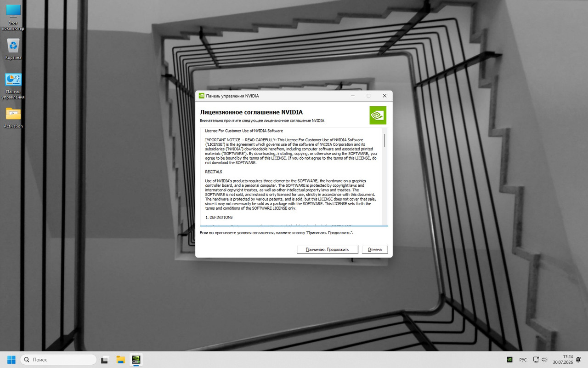Select the "Этот компьютер" desktop icon
588x368 pixels.
click(13, 17)
